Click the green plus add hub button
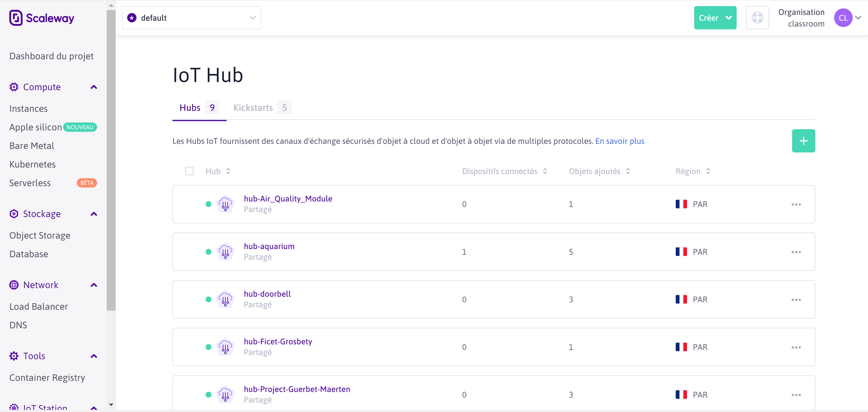Viewport: 868px width, 412px height. [x=803, y=141]
